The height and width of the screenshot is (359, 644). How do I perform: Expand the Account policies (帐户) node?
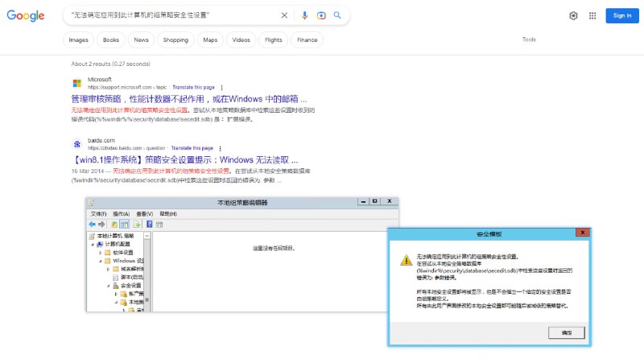point(116,294)
